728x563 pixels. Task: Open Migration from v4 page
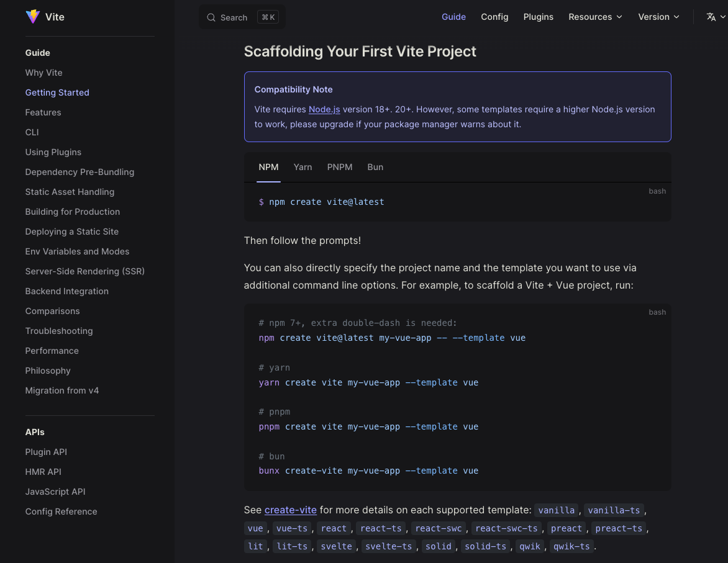pyautogui.click(x=62, y=391)
